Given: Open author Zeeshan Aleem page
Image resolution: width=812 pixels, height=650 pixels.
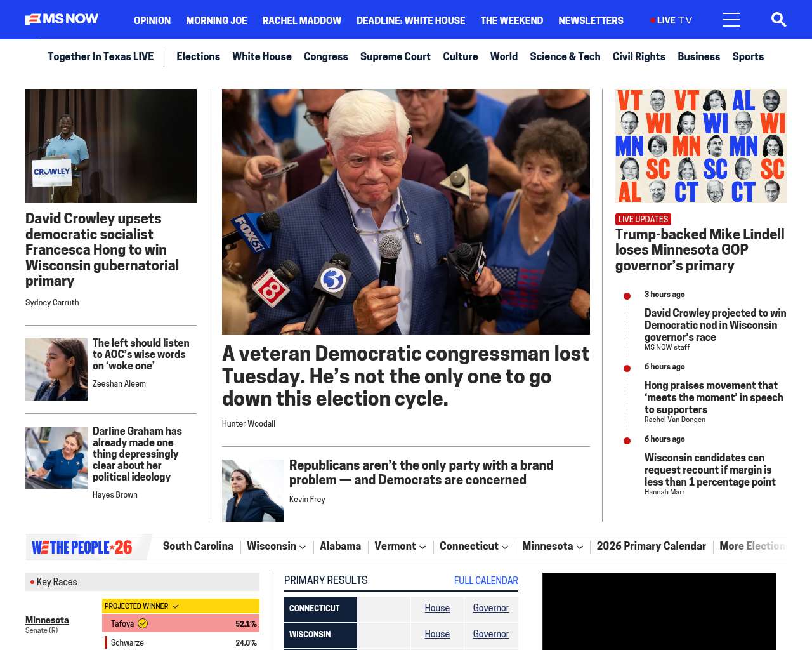Looking at the screenshot, I should click(x=119, y=384).
